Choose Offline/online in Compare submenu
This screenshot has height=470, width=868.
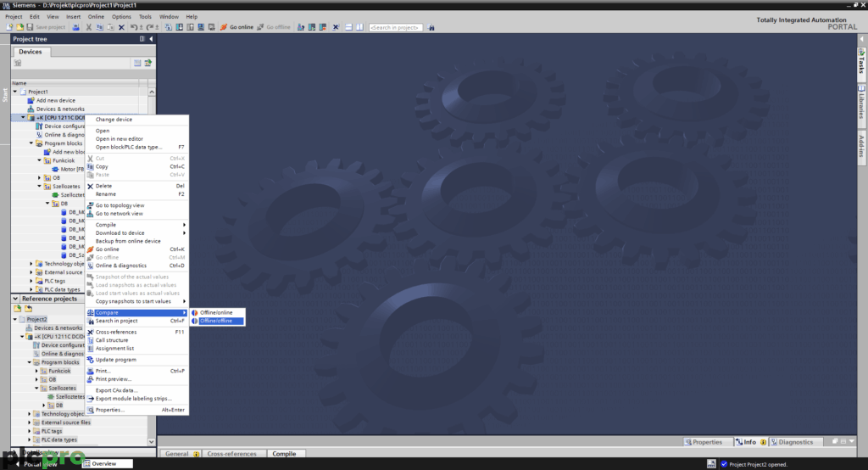(x=217, y=312)
